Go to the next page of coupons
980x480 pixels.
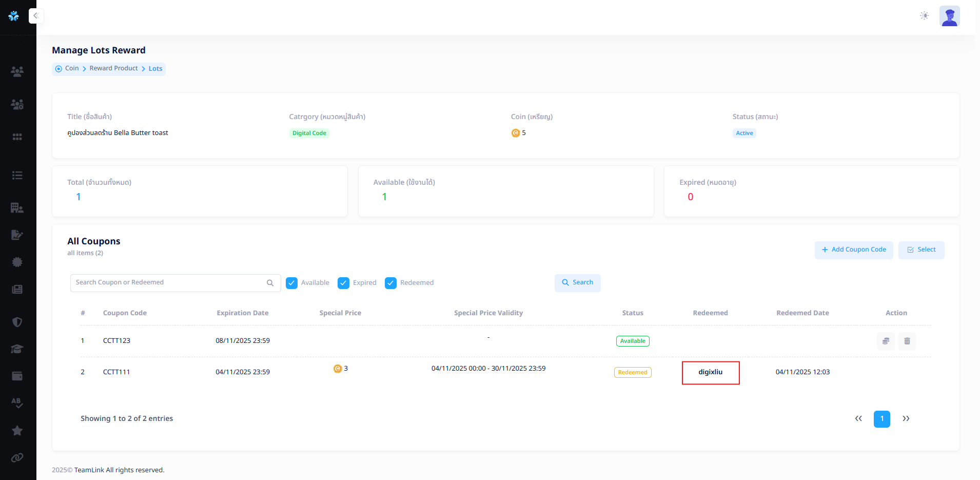click(x=906, y=419)
